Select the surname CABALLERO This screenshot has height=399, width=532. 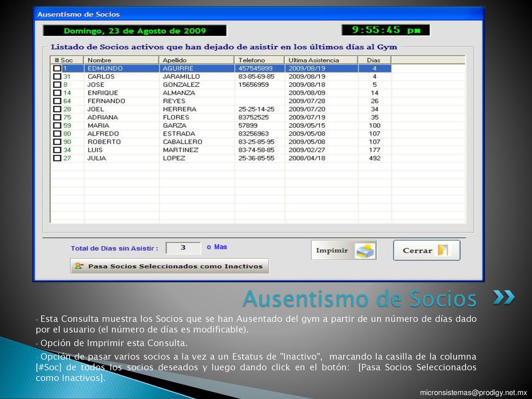[182, 141]
